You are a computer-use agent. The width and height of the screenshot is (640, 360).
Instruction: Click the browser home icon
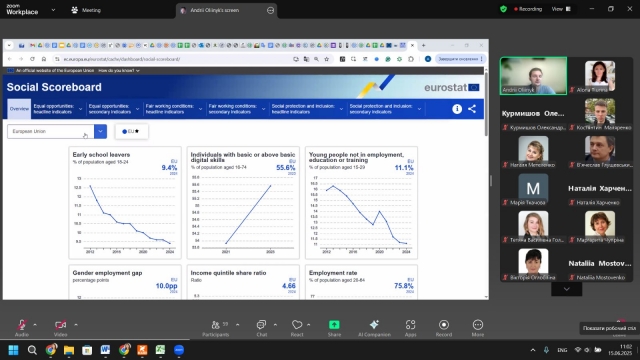[x=44, y=59]
